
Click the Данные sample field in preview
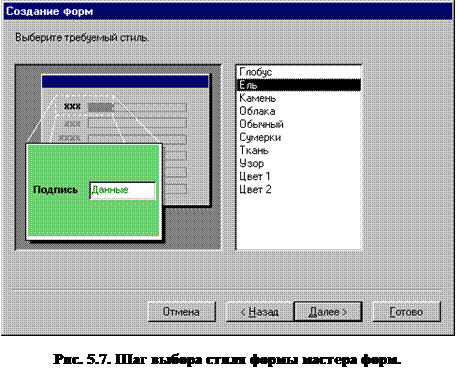pyautogui.click(x=122, y=190)
